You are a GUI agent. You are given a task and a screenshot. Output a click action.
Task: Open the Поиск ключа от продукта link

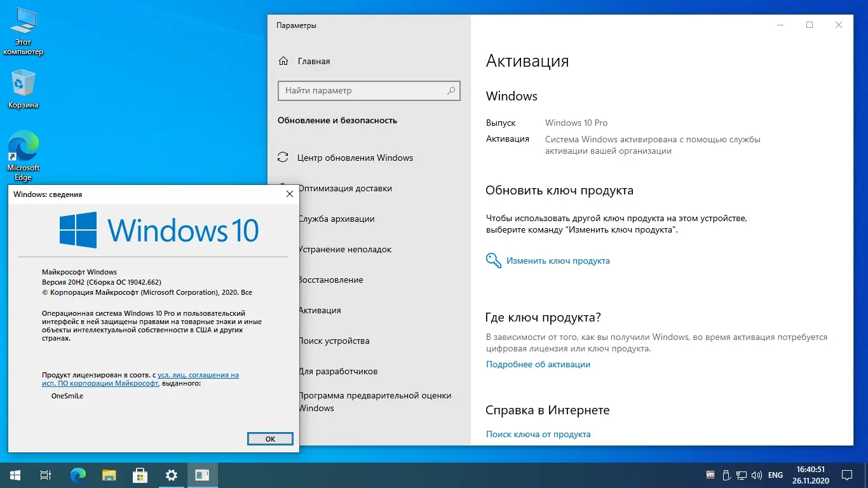[x=538, y=434]
